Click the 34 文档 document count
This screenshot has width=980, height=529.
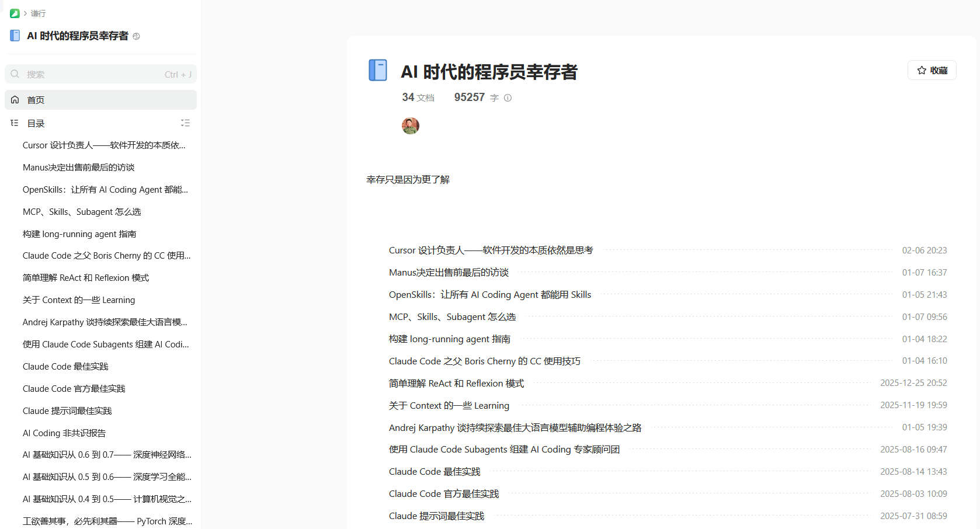click(x=418, y=98)
